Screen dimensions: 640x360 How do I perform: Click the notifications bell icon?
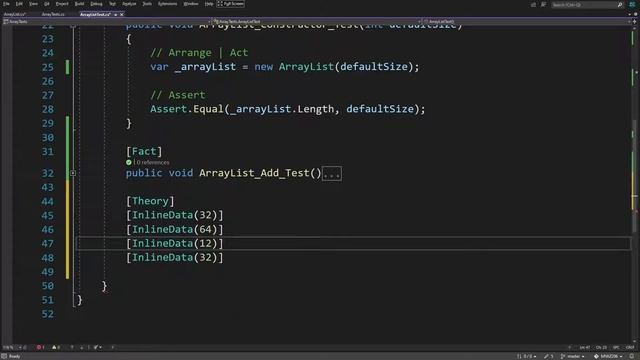coord(632,356)
